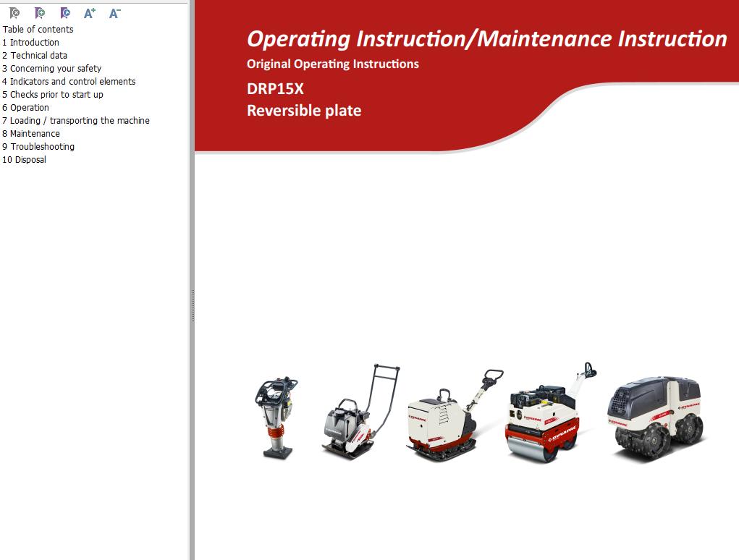739x560 pixels.
Task: Click the DRP15X model title text
Action: tap(275, 88)
